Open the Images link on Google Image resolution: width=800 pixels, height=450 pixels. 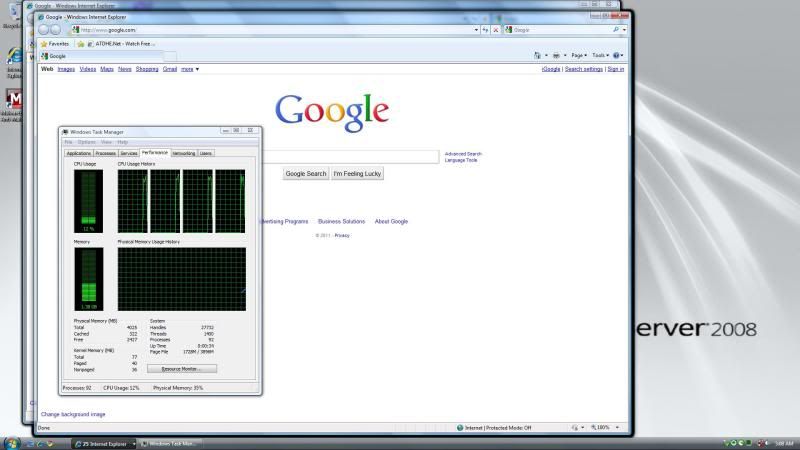tap(66, 69)
